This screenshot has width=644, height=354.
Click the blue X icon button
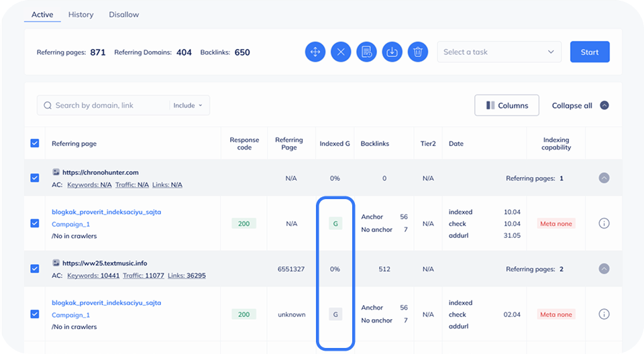tap(341, 52)
